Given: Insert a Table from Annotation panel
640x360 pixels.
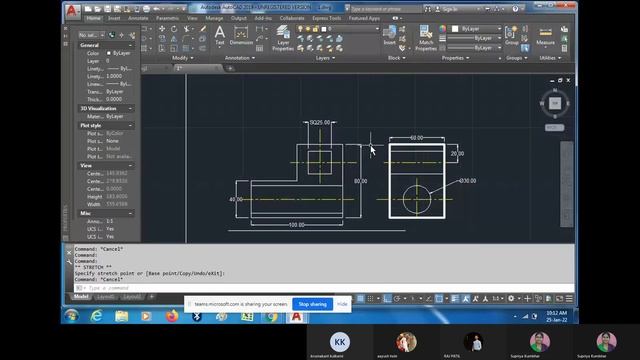Looking at the screenshot, I should coord(260,48).
